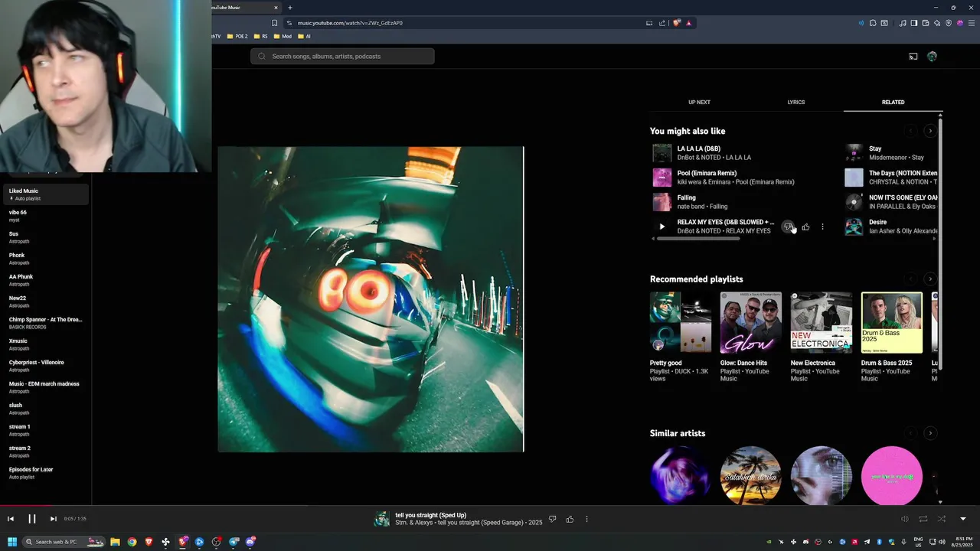The width and height of the screenshot is (980, 551).
Task: Open Pool (Eminara Remix) song
Action: pos(707,173)
